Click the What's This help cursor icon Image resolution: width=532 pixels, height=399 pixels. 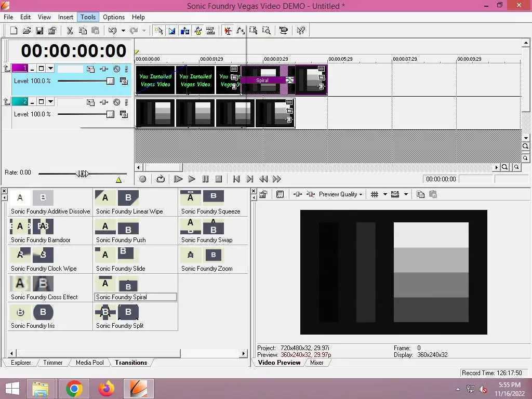pyautogui.click(x=301, y=31)
